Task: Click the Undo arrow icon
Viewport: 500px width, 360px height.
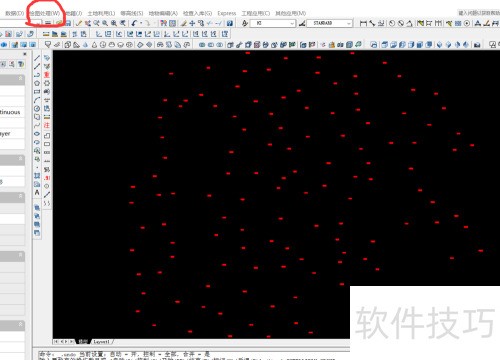Action: 134,23
